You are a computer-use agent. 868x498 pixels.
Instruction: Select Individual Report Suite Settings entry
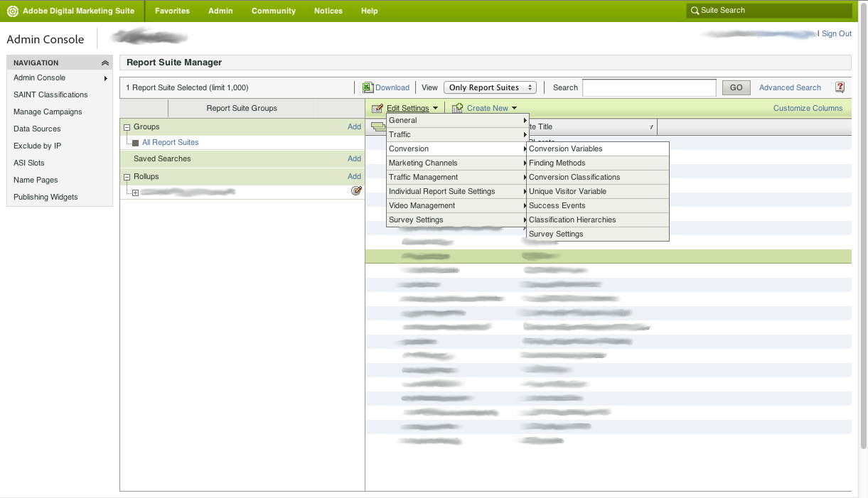tap(456, 191)
